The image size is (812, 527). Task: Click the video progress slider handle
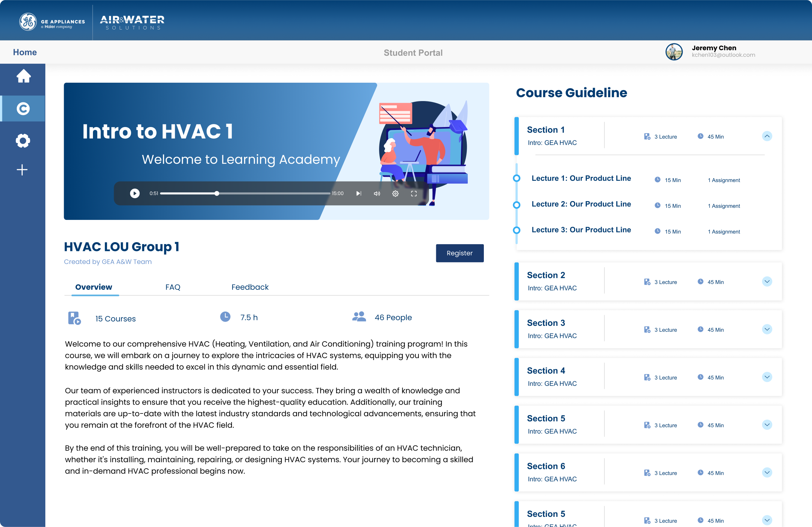click(x=217, y=193)
